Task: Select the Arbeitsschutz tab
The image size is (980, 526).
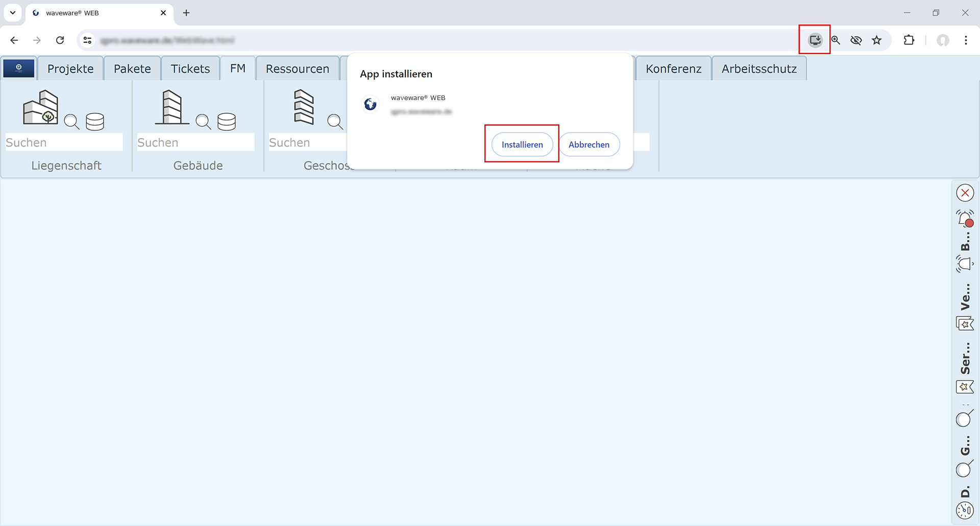Action: tap(758, 69)
